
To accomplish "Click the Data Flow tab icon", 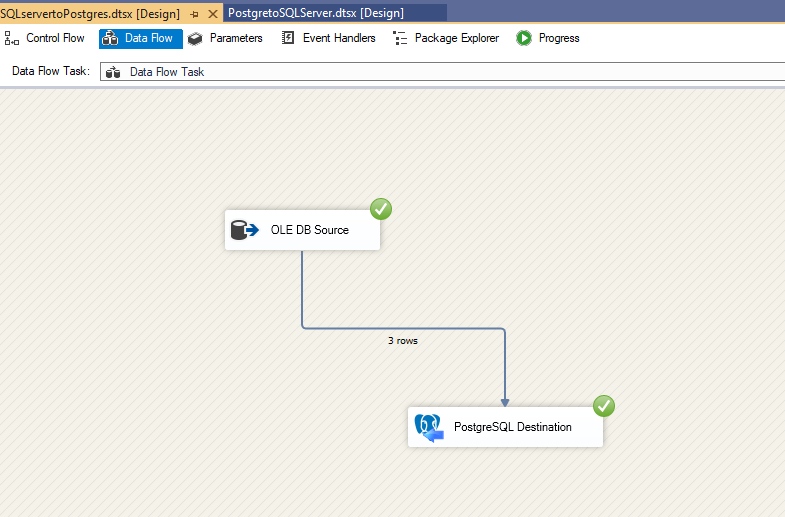I will pos(110,39).
